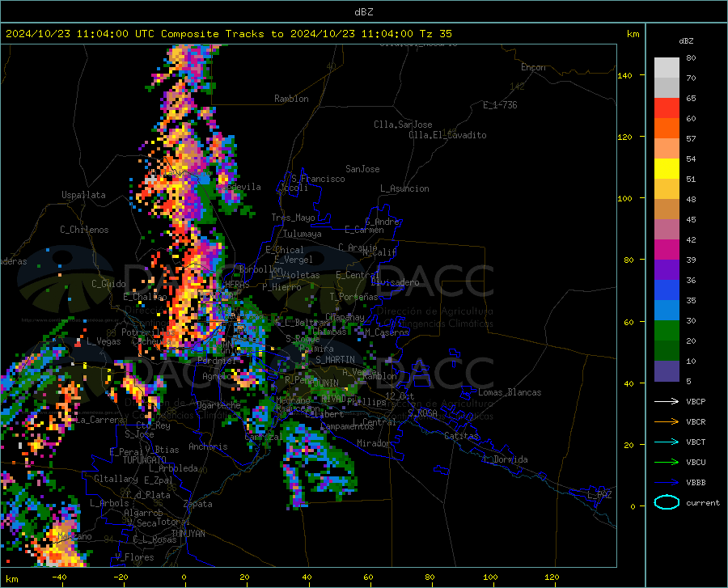728x588 pixels.
Task: Click the 'Clla.El_Cavadito' map label
Action: click(447, 135)
